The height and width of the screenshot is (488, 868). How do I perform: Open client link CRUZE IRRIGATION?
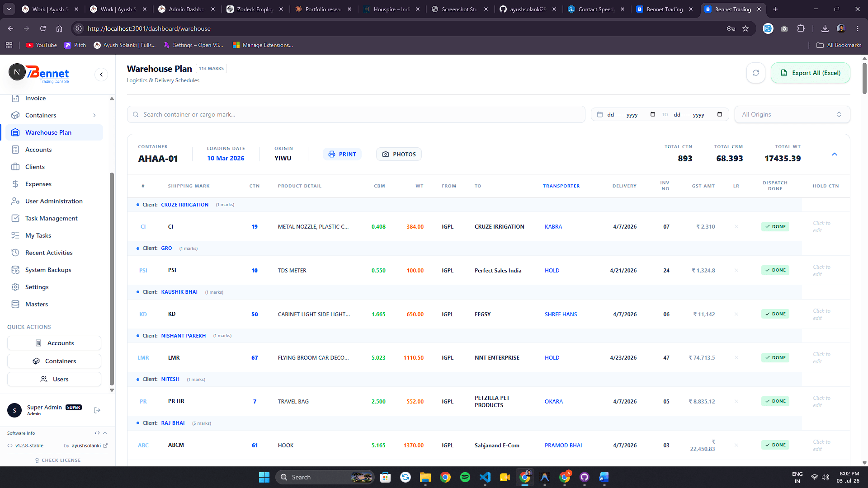point(185,205)
